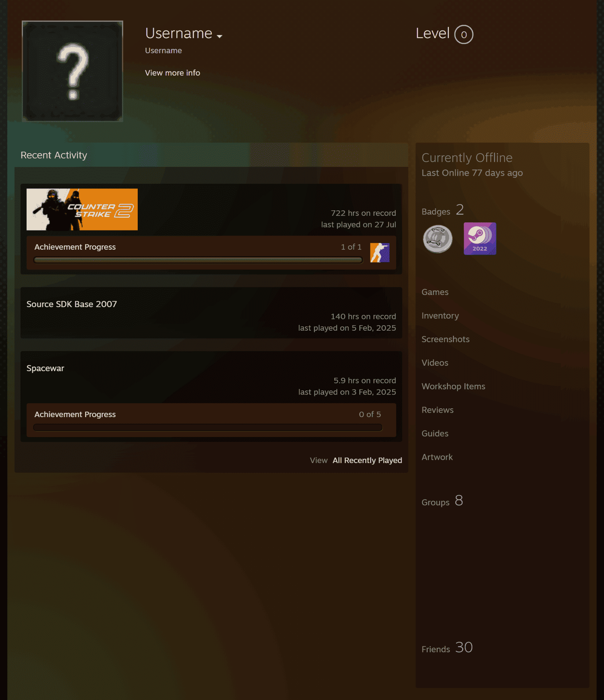
Task: Open the profile avatar question-mark image
Action: click(x=72, y=71)
